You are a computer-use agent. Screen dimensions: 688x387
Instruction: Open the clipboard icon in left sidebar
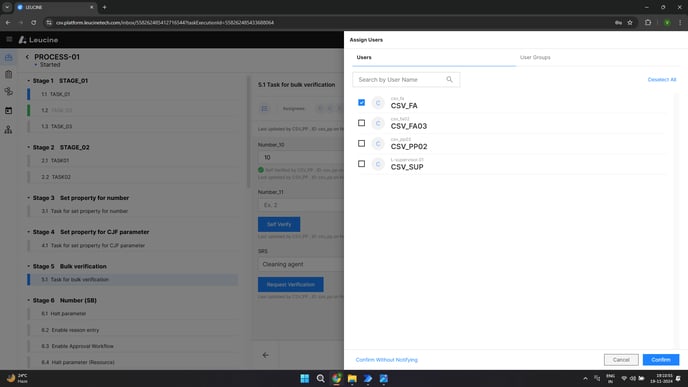[8, 74]
